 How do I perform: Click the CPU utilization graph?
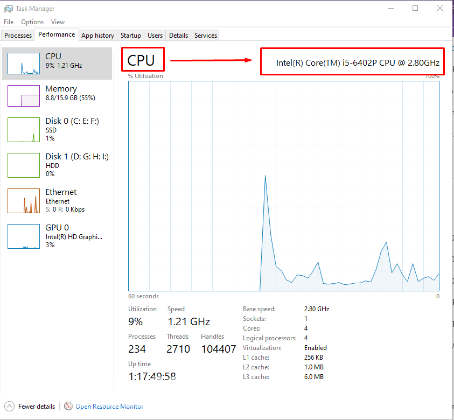pos(284,186)
